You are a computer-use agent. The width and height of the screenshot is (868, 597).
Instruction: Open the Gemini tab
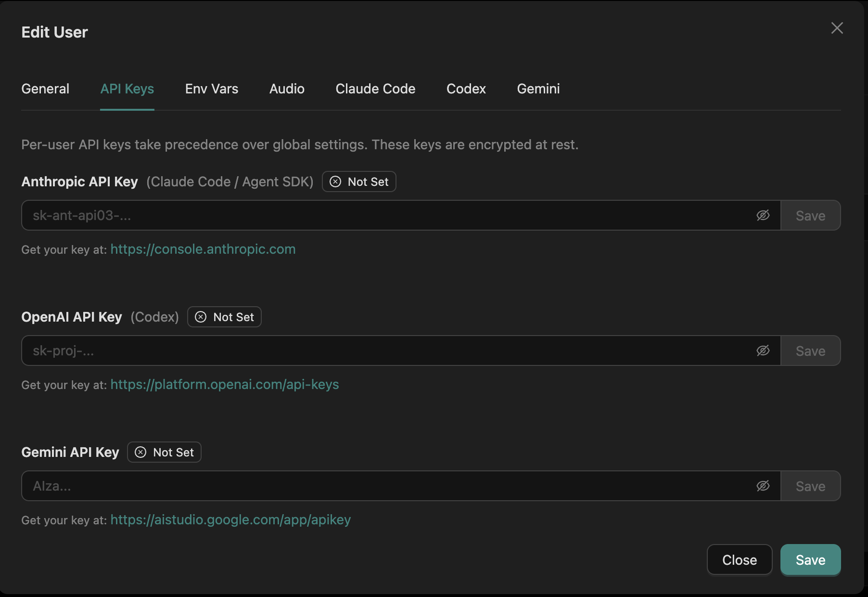538,89
